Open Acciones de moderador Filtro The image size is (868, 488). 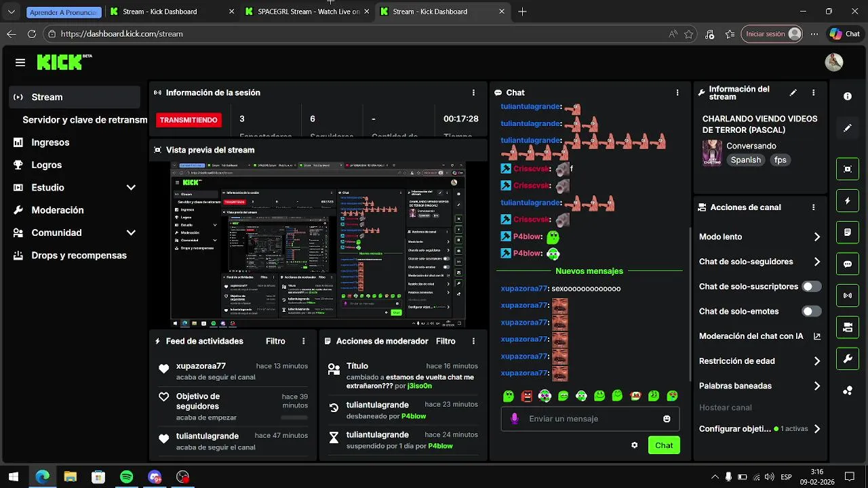[x=446, y=341]
